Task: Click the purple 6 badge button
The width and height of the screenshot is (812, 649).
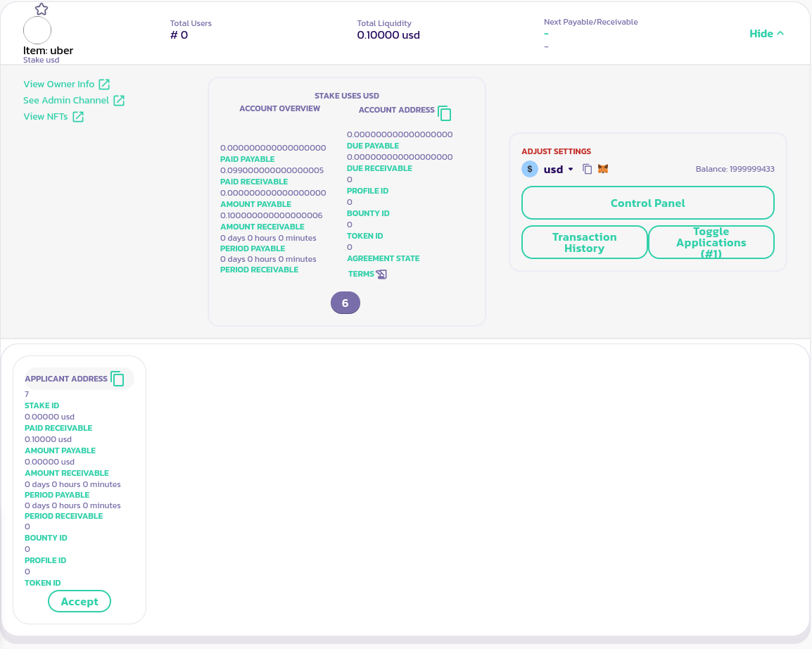Action: tap(345, 303)
